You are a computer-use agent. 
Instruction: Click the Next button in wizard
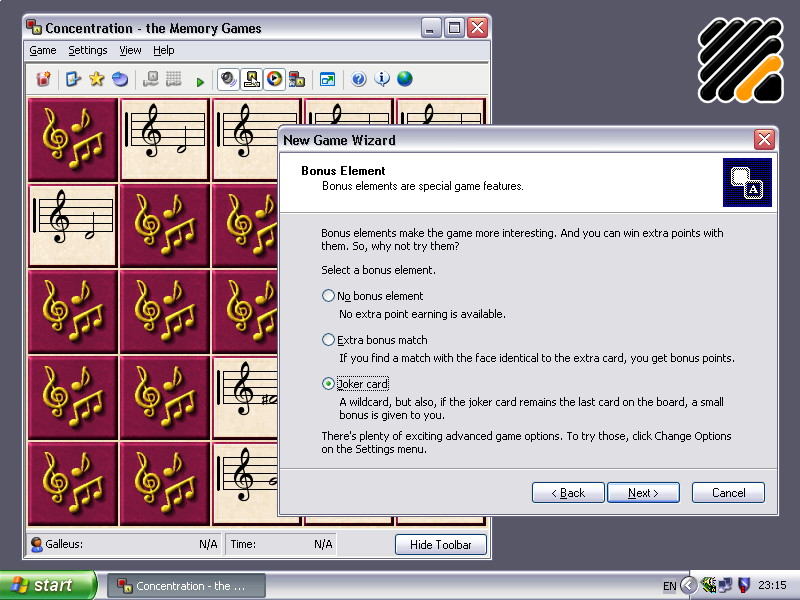(643, 493)
